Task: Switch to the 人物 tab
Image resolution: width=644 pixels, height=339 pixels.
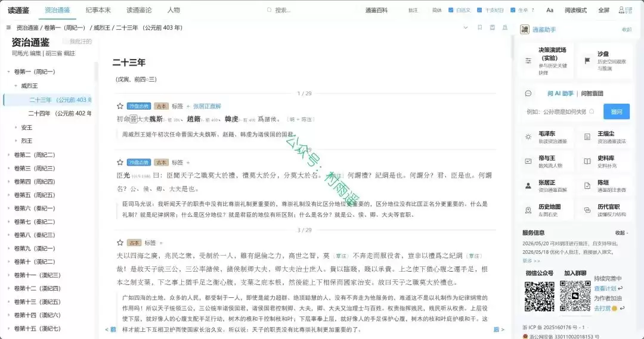Action: (x=174, y=10)
